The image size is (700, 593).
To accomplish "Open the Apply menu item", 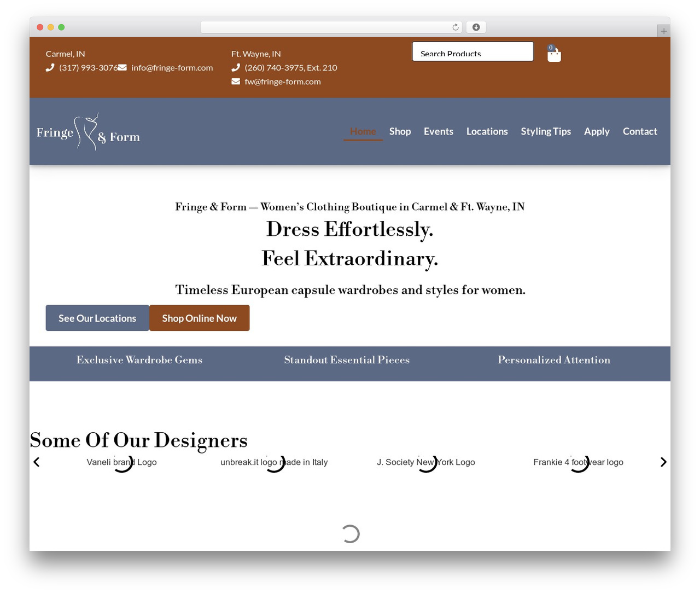I will point(597,131).
